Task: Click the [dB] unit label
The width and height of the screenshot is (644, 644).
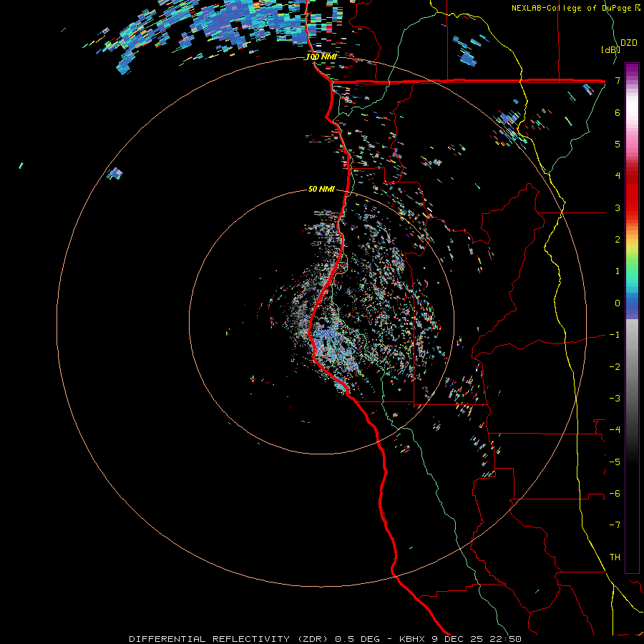Action: (610, 49)
